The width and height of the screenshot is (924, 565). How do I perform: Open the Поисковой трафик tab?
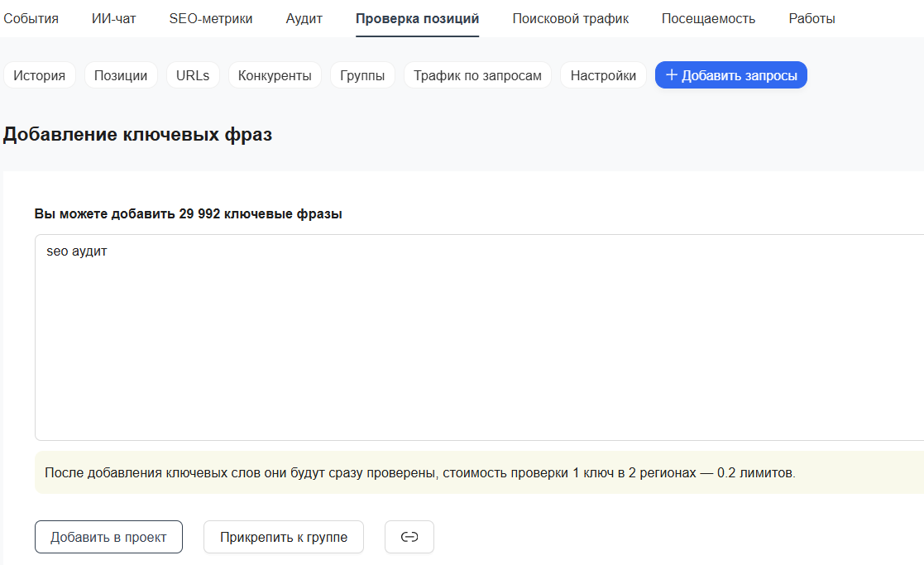pyautogui.click(x=570, y=18)
